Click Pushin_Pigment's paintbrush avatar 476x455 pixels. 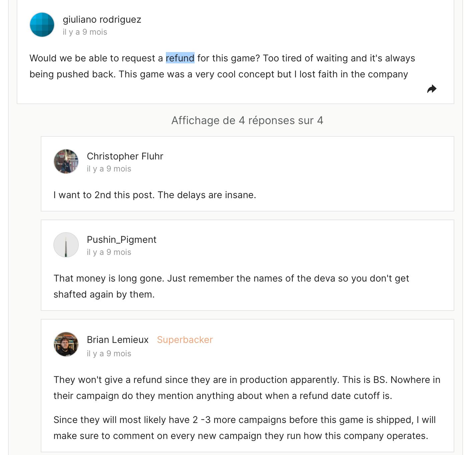[x=66, y=245]
